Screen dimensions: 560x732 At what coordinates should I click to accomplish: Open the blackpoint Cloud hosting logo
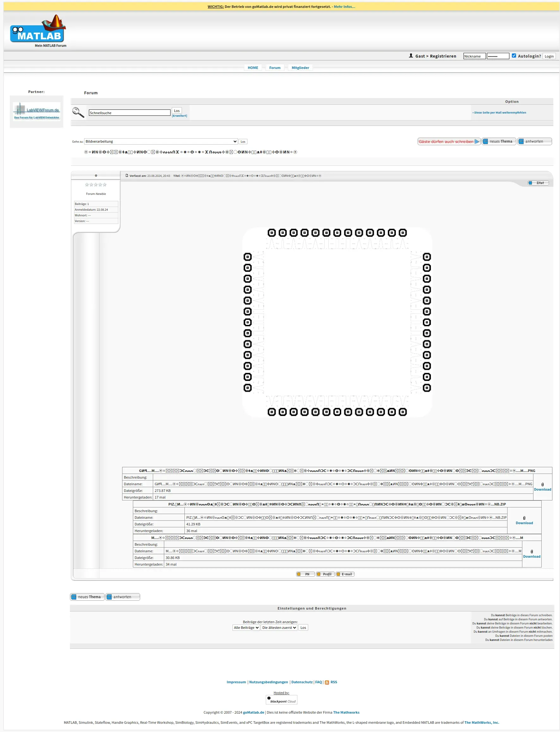coord(281,699)
